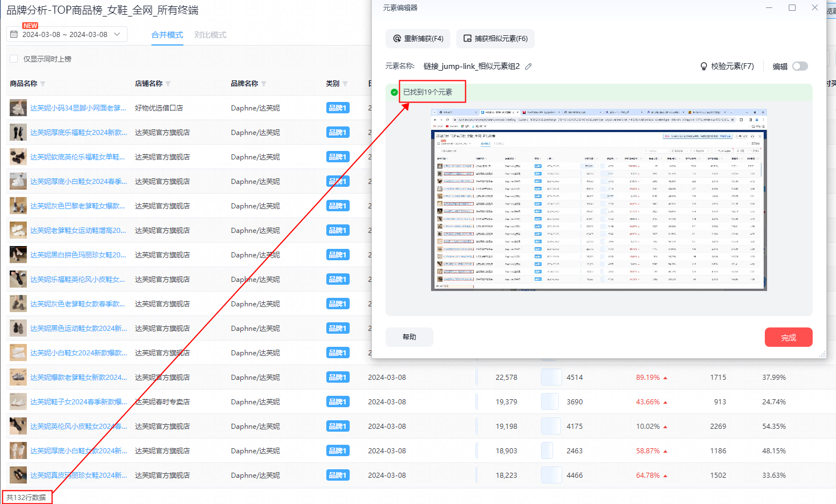This screenshot has width=836, height=504.
Task: Click 捕获相似元素(F6) capture similar button
Action: pyautogui.click(x=495, y=39)
